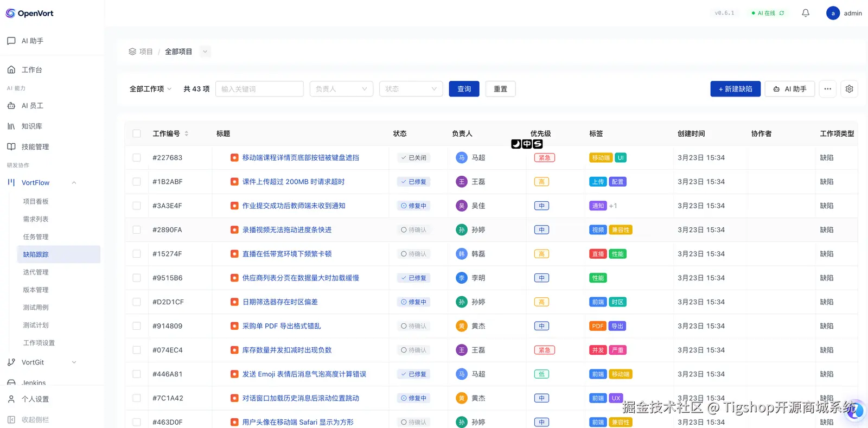Sort by 工作编号 column arrows

point(186,133)
